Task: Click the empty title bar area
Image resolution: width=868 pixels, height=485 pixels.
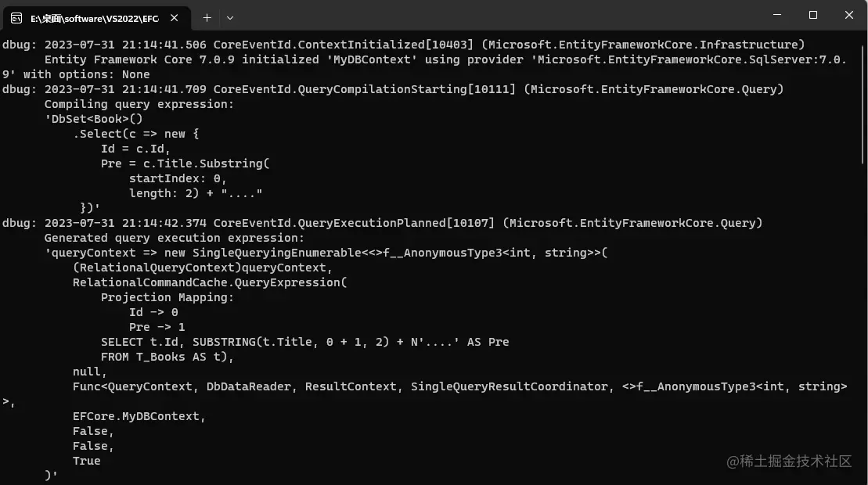Action: 499,16
